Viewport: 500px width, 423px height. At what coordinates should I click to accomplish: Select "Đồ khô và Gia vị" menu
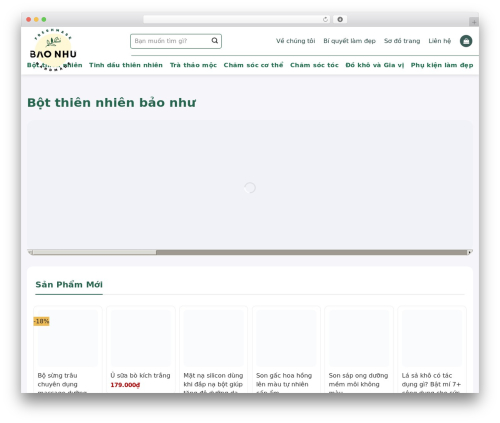click(374, 65)
